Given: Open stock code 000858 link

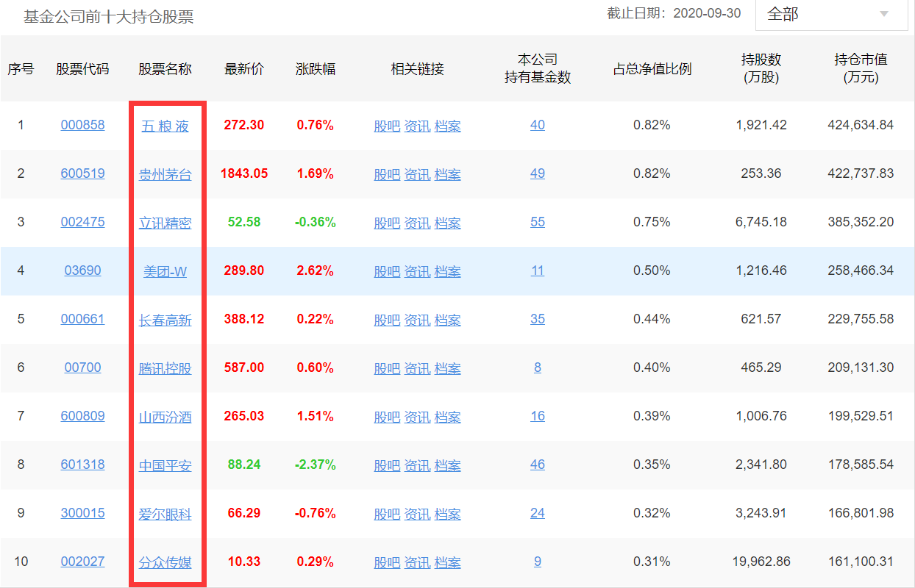Looking at the screenshot, I should [82, 125].
